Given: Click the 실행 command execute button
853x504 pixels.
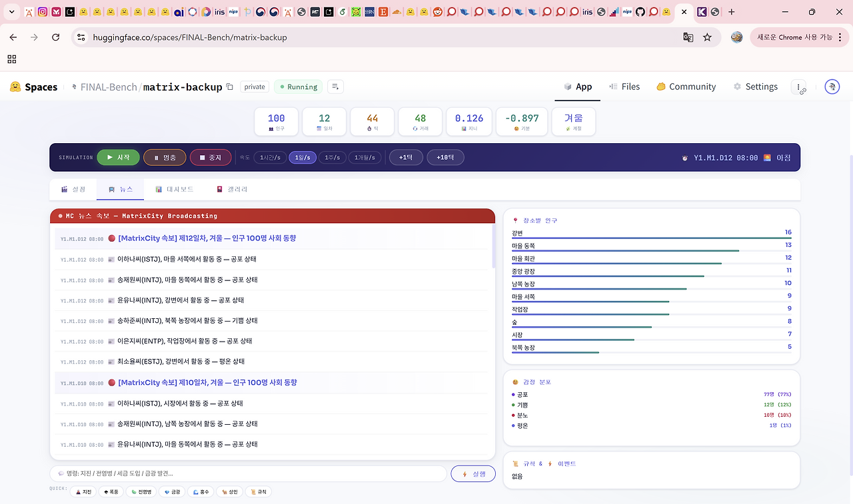Looking at the screenshot, I should (473, 473).
